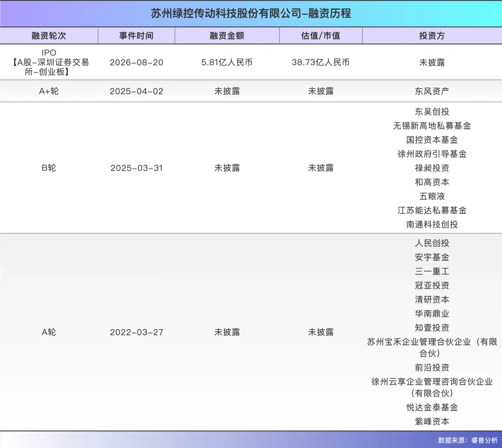Open investor 清研资本
The width and height of the screenshot is (502, 448).
[x=432, y=300]
